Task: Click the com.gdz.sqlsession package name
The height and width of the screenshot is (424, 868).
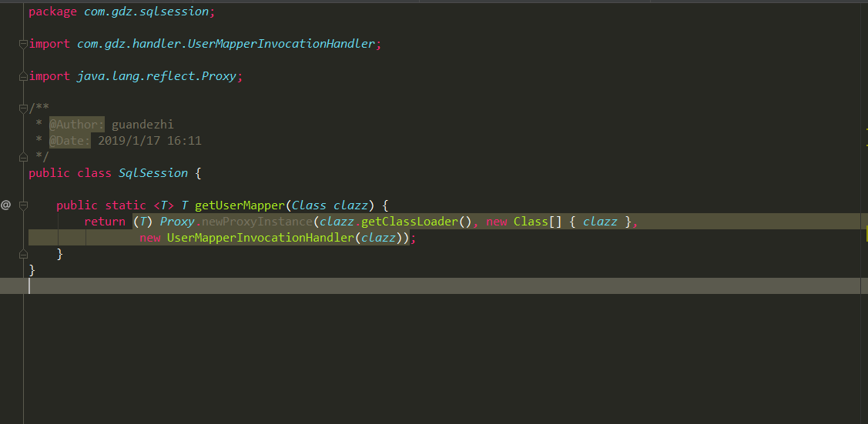Action: [146, 12]
